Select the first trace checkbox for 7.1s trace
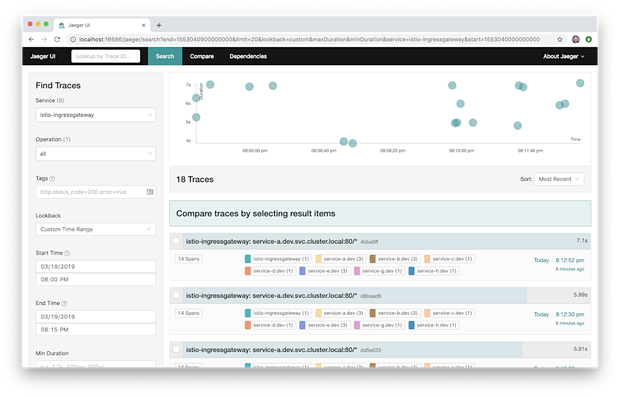620x397 pixels. (x=176, y=241)
